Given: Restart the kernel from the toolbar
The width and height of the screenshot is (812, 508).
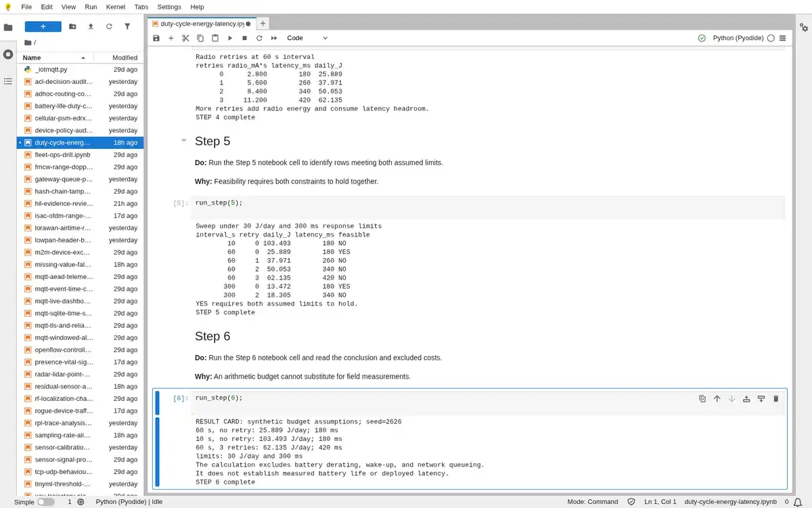Looking at the screenshot, I should [259, 38].
